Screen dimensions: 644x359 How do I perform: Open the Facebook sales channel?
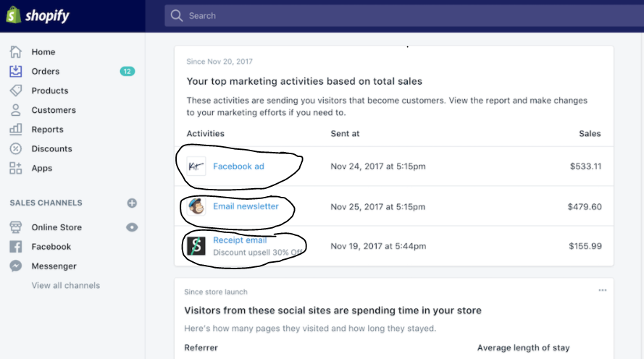tap(51, 247)
